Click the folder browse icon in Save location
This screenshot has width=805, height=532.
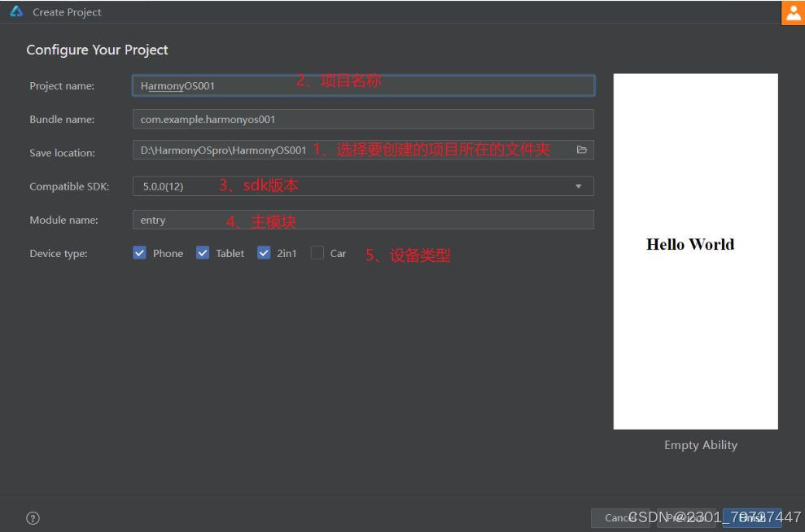pyautogui.click(x=582, y=150)
